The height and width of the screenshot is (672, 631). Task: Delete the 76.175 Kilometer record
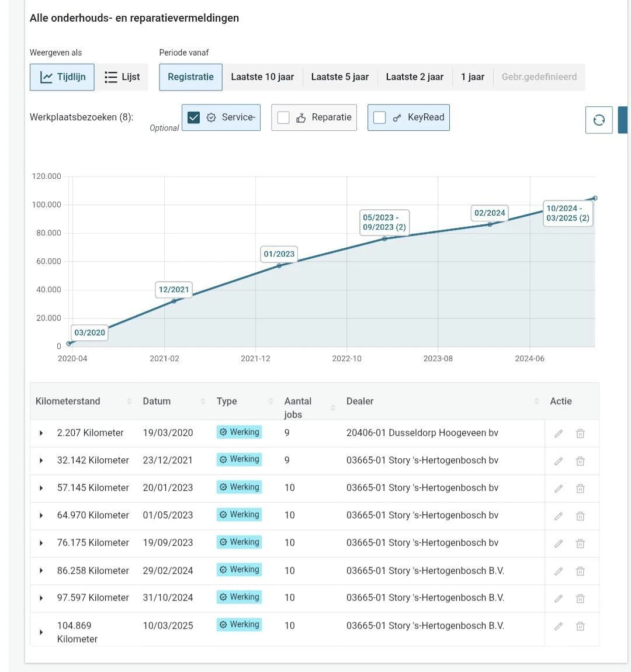click(580, 543)
